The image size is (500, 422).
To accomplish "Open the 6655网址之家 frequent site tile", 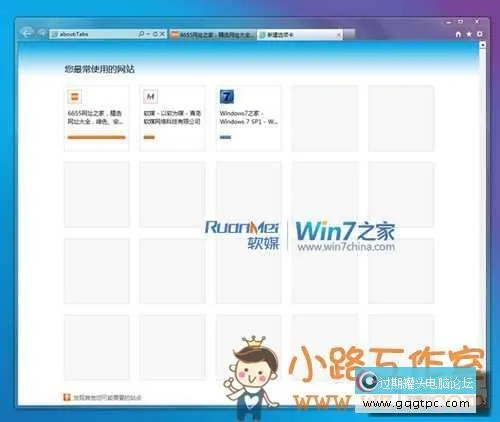I will (96, 118).
